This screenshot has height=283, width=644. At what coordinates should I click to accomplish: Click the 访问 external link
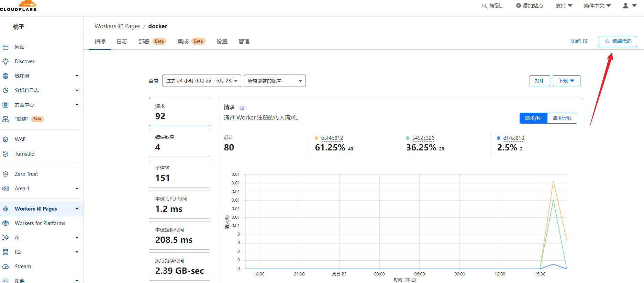click(579, 41)
